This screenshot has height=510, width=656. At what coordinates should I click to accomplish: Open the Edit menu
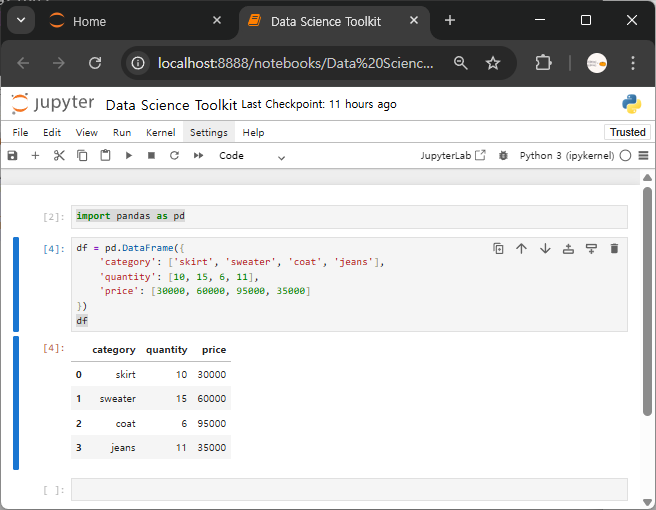[52, 133]
